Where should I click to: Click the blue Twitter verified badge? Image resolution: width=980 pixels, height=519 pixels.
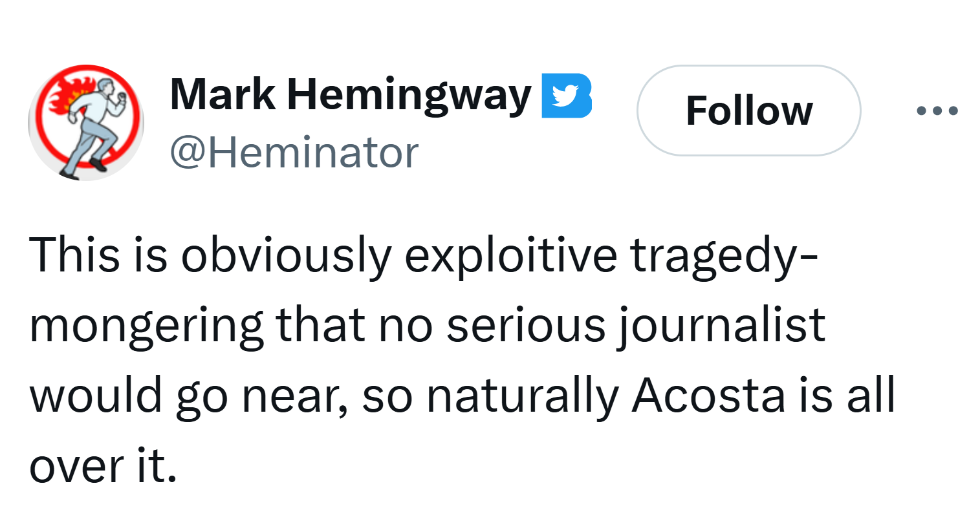[x=567, y=96]
